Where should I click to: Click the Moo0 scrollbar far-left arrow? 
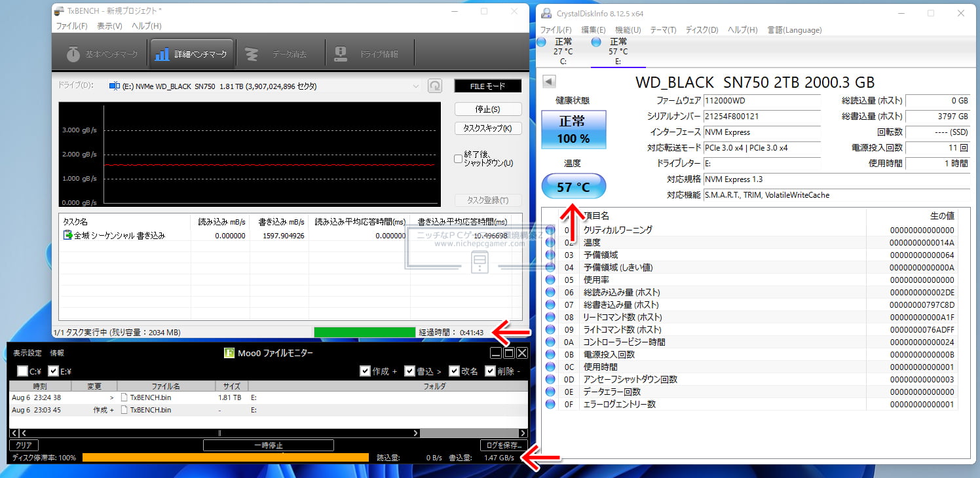click(x=14, y=433)
